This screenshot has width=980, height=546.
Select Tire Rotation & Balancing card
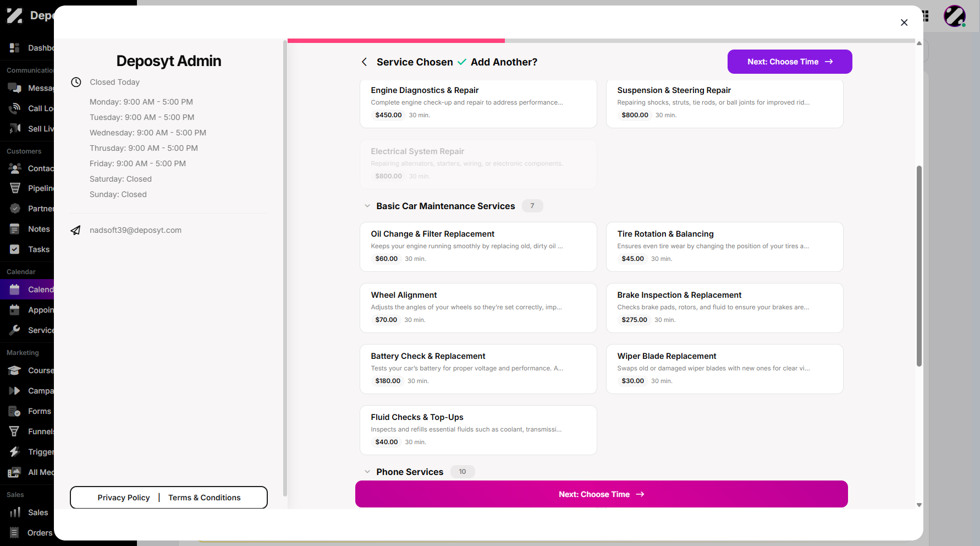725,247
